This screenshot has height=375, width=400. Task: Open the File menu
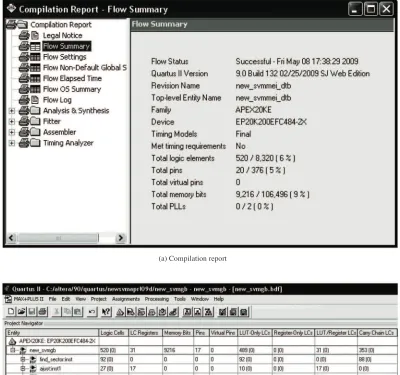pyautogui.click(x=52, y=299)
